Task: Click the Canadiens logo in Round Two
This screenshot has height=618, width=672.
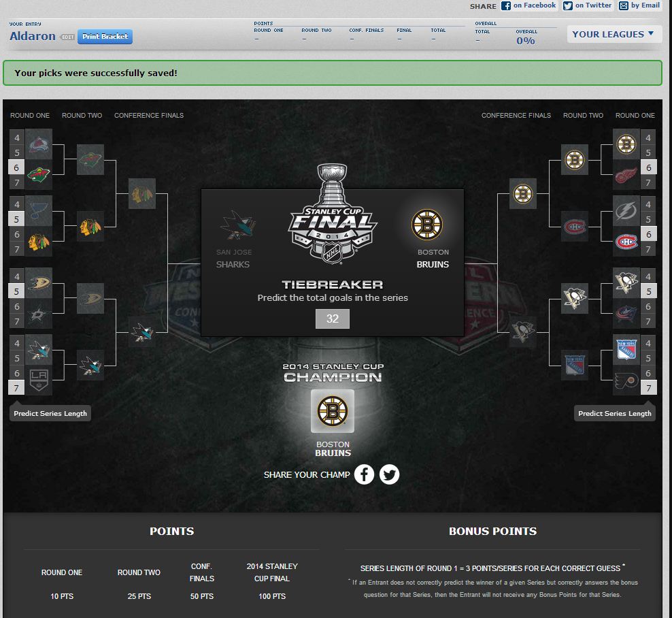Action: pyautogui.click(x=575, y=226)
